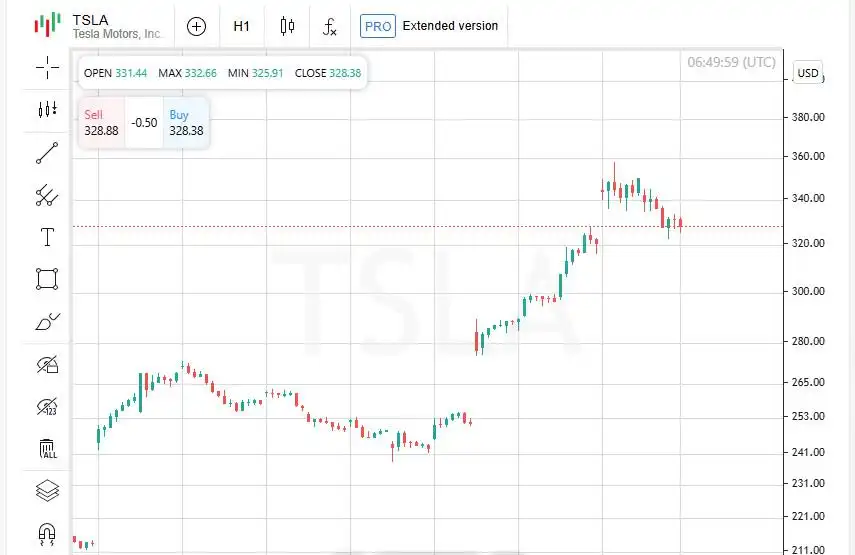Open the candlestick chart style dropdown

coord(288,26)
